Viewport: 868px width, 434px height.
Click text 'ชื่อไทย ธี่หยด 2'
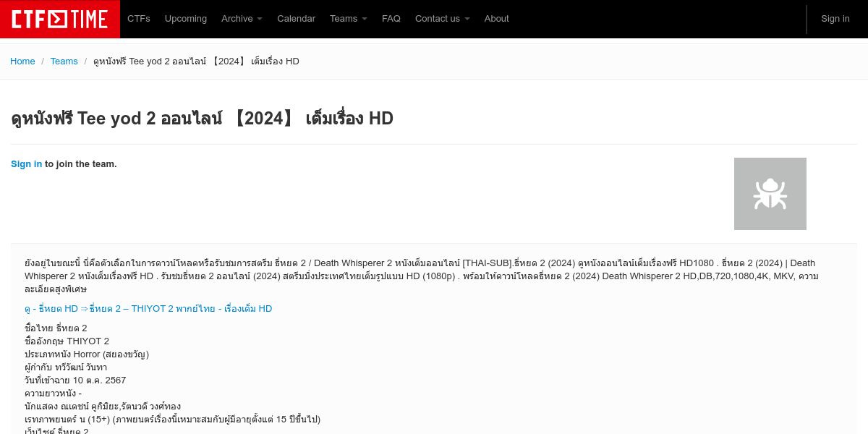pos(56,328)
